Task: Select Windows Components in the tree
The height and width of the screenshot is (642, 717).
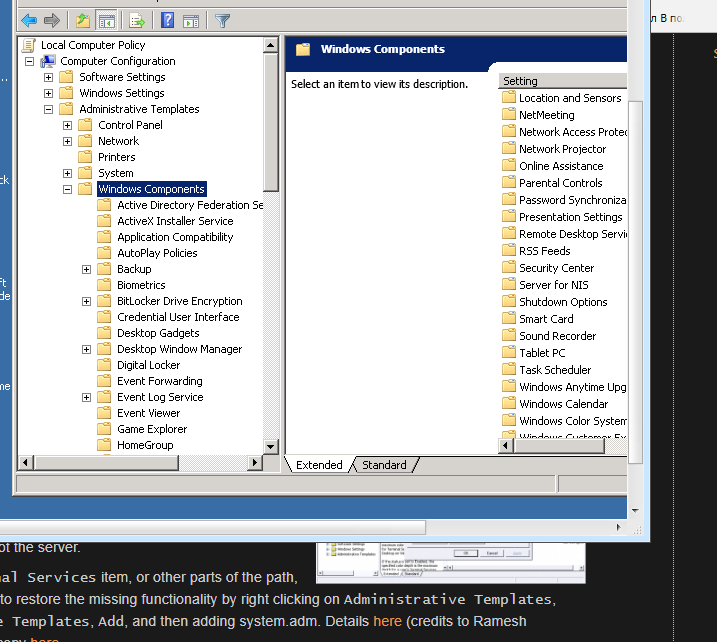Action: coord(151,189)
